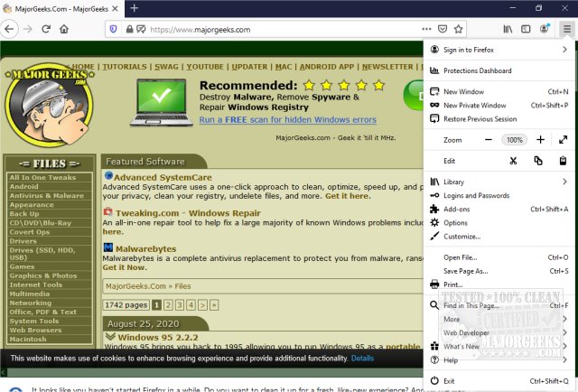Expand What's New submenu
The height and width of the screenshot is (392, 578).
[x=499, y=346]
